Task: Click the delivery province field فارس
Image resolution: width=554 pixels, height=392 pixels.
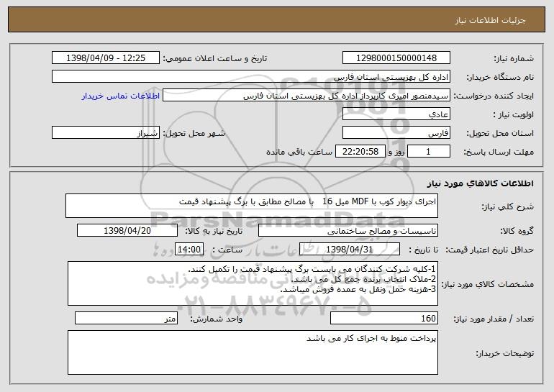Action: tap(396, 132)
